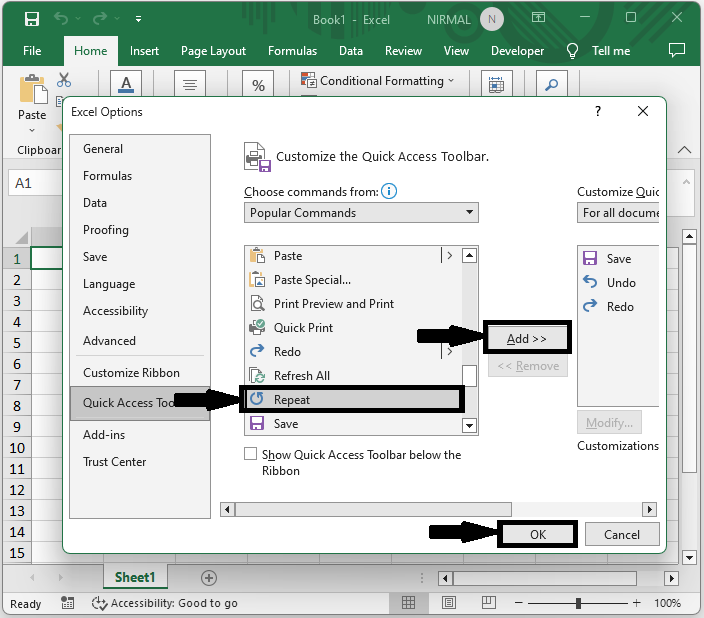
Task: Click the Save icon in title bar
Action: click(32, 19)
